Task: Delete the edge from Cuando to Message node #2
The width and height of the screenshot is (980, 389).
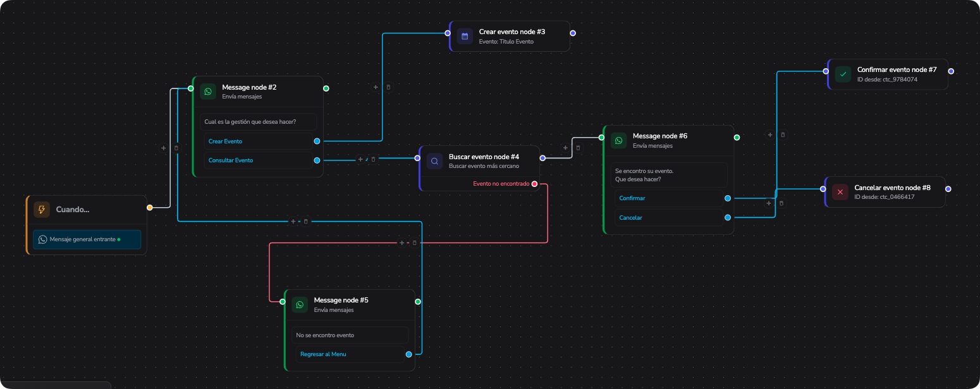Action: 176,148
